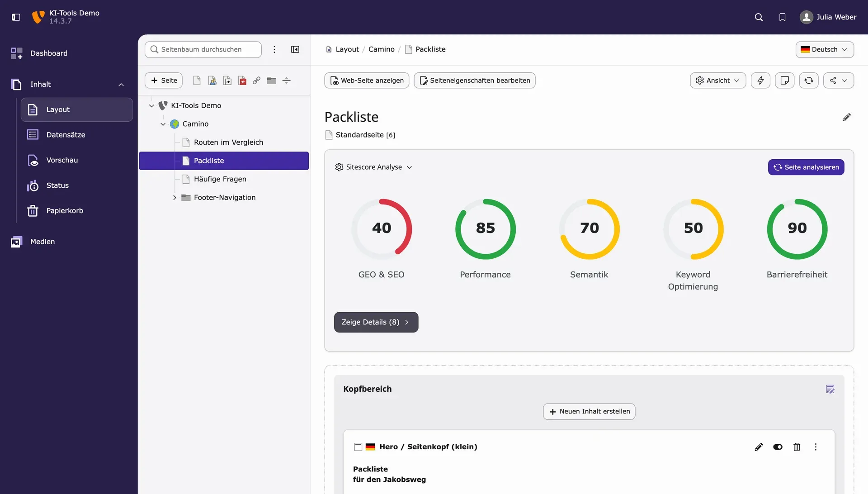Image resolution: width=868 pixels, height=494 pixels.
Task: Click Seiteneigenschaften bearbeiten button
Action: (x=475, y=81)
